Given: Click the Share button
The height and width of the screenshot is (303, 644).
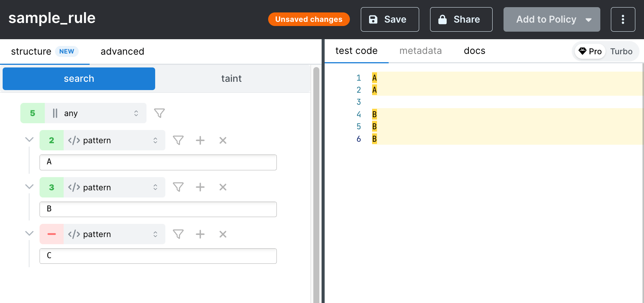Looking at the screenshot, I should [461, 19].
